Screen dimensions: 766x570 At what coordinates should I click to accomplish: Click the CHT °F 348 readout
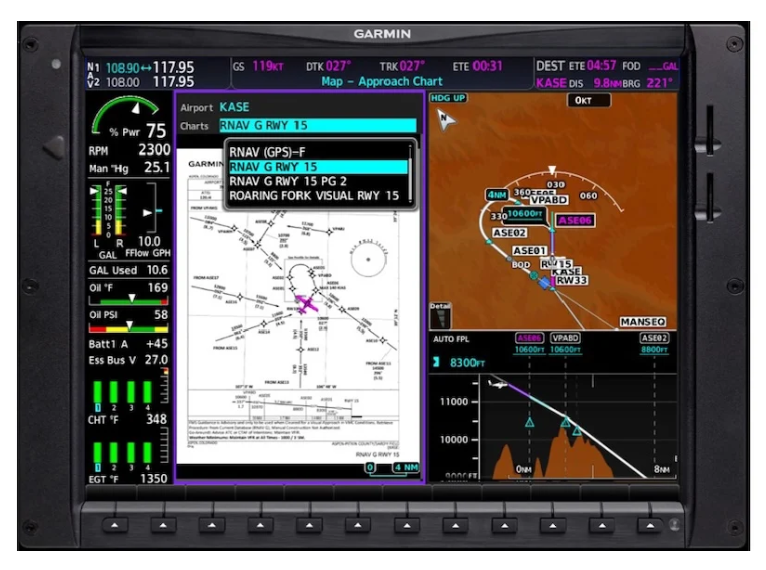[x=128, y=419]
